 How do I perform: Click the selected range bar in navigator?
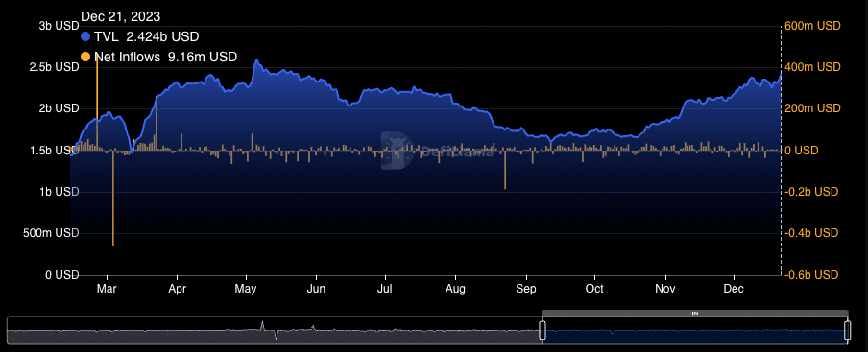coord(695,314)
